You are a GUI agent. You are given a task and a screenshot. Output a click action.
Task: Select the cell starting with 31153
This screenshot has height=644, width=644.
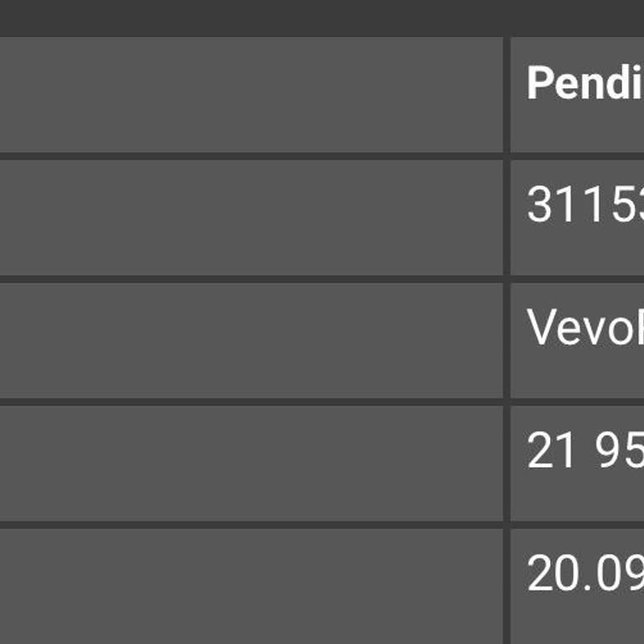(579, 216)
